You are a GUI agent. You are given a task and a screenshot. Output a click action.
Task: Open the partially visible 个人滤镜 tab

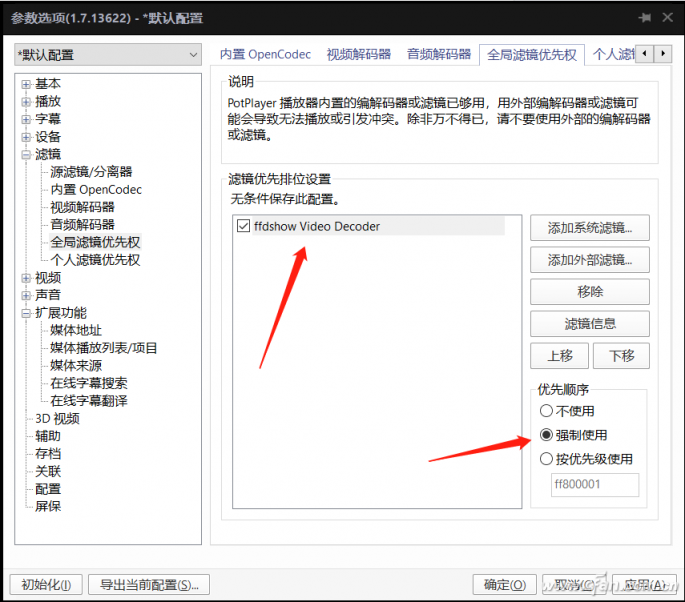pyautogui.click(x=612, y=54)
